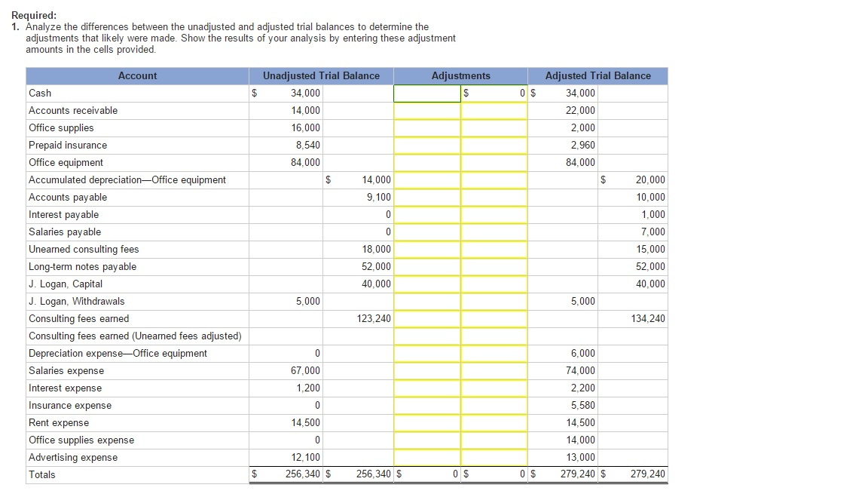This screenshot has width=868, height=500.
Task: Click the Insurance expense adjustment cell
Action: point(426,405)
